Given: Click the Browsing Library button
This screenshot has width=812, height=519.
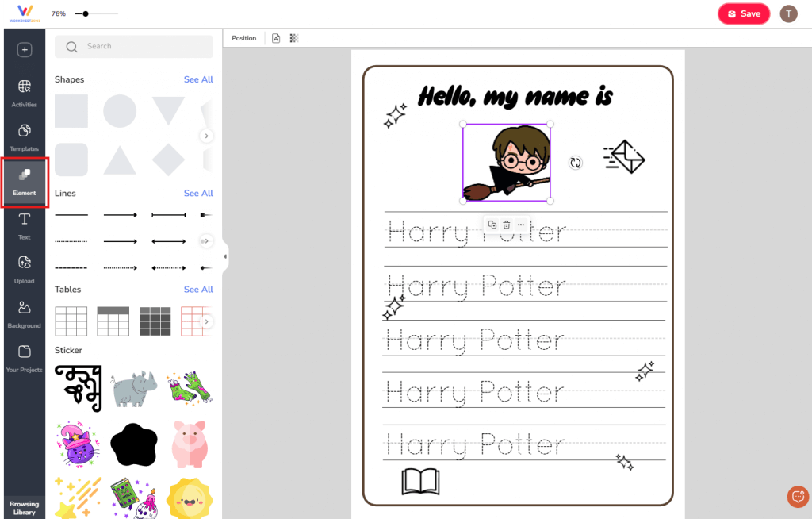Looking at the screenshot, I should coord(25,508).
